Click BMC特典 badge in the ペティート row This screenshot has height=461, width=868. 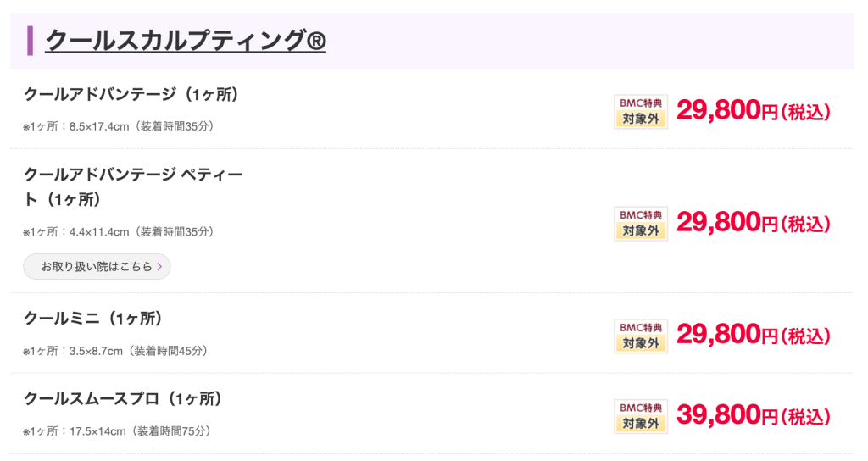pos(640,224)
